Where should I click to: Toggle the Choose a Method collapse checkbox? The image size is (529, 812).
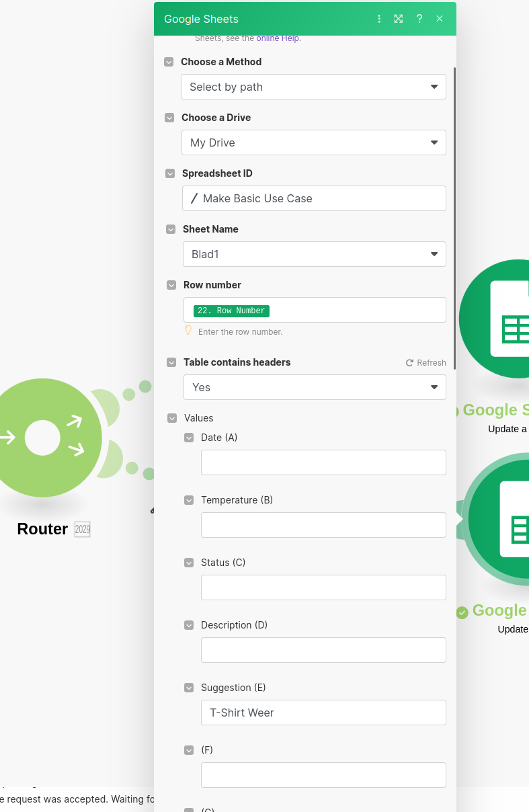pos(169,62)
